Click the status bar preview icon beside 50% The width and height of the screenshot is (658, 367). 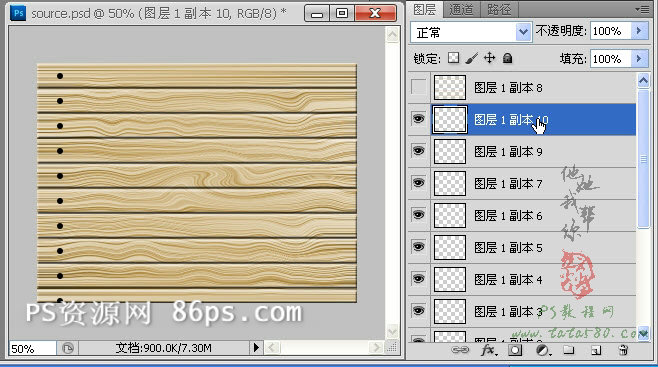pos(68,348)
